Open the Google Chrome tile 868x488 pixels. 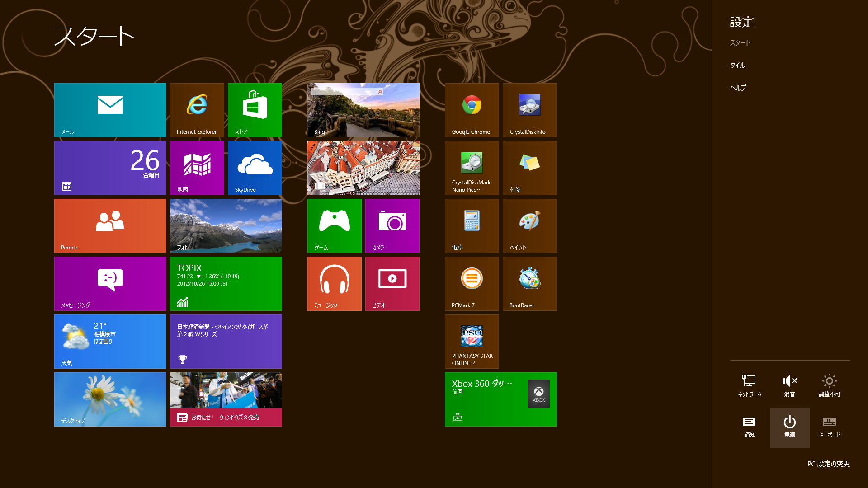(472, 110)
